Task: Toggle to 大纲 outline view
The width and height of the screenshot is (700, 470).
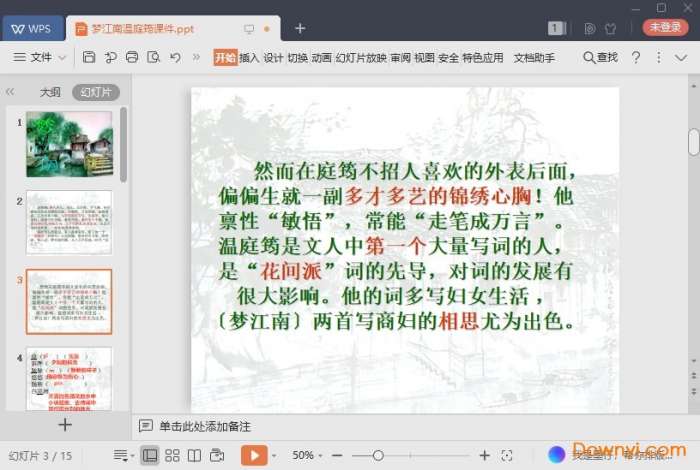Action: click(x=50, y=92)
